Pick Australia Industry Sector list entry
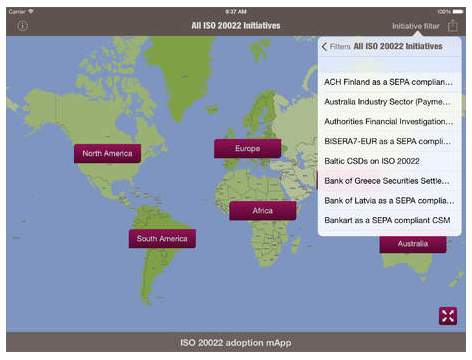 pyautogui.click(x=390, y=102)
